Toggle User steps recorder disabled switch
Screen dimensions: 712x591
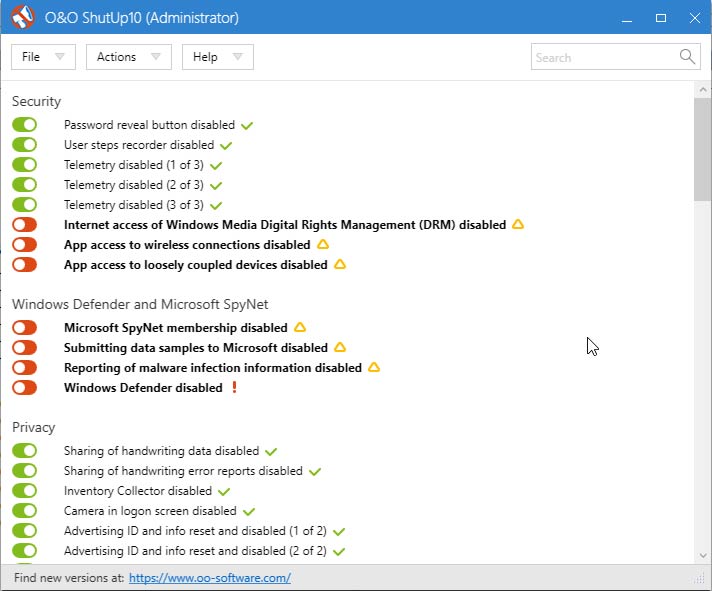25,144
